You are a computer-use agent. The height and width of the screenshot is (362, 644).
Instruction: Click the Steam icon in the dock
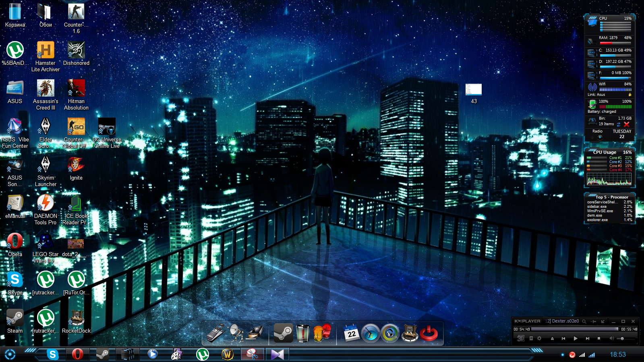[x=284, y=333]
